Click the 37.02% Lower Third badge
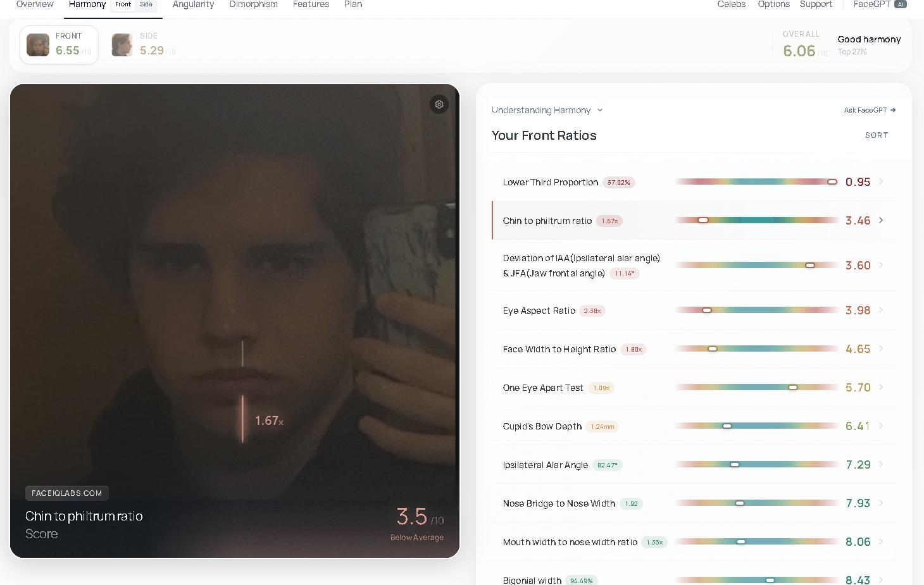924x585 pixels. (x=618, y=183)
